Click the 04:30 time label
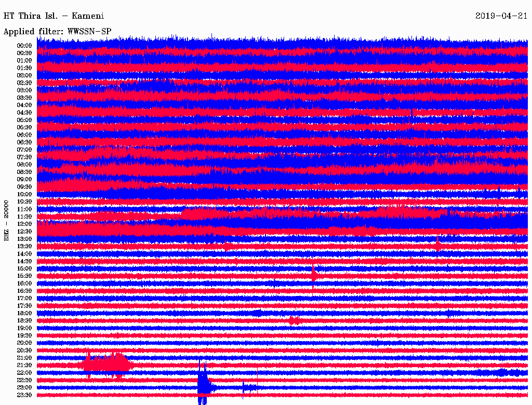The image size is (532, 405). pos(24,113)
